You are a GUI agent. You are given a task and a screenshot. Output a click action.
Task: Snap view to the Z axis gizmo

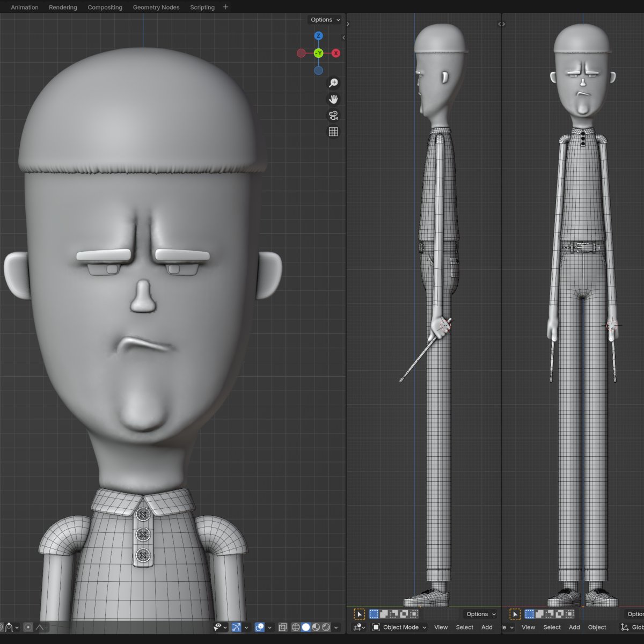point(319,36)
